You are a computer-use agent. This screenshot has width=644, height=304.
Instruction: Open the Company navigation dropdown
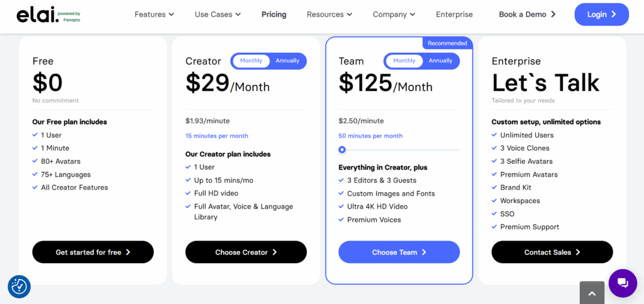[x=394, y=14]
